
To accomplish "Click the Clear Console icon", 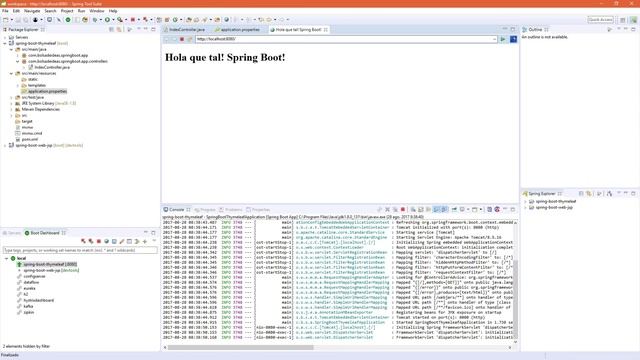I will 412,209.
